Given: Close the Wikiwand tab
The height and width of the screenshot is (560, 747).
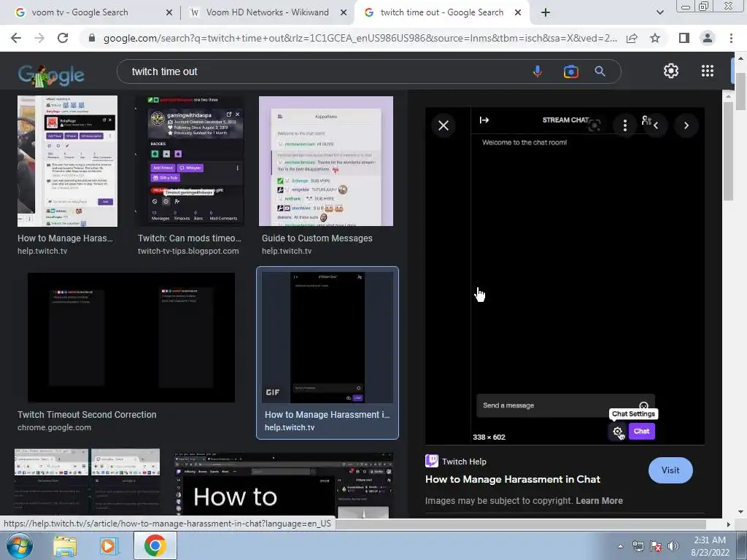Looking at the screenshot, I should (343, 13).
